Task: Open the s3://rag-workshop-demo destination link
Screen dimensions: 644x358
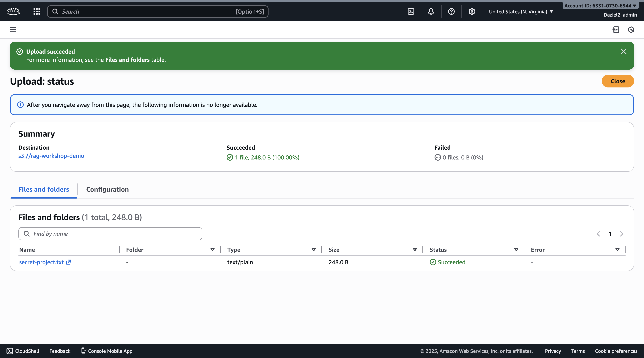Action: tap(51, 156)
